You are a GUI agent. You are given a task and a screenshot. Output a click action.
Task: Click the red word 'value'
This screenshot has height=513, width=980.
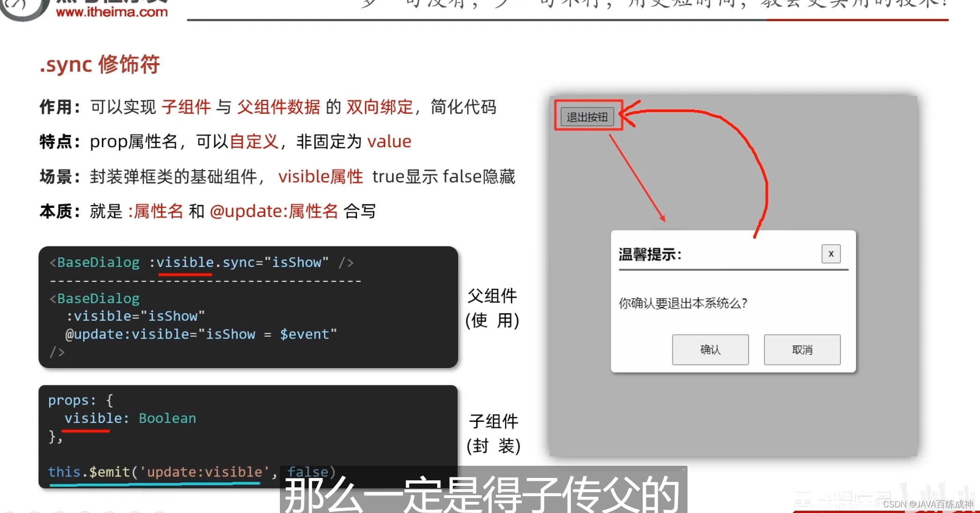point(389,142)
